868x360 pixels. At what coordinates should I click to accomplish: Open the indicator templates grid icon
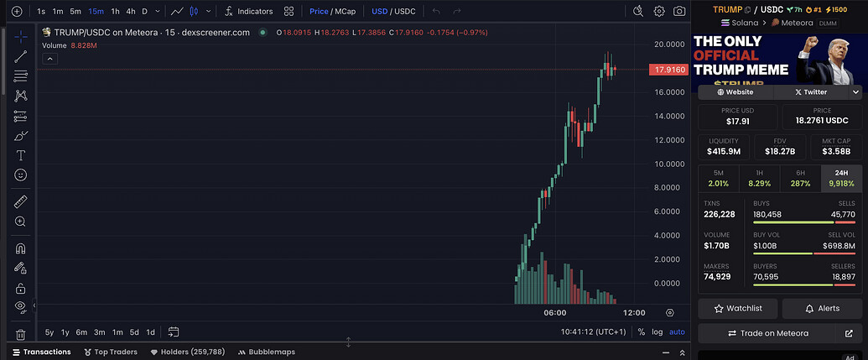[x=288, y=11]
